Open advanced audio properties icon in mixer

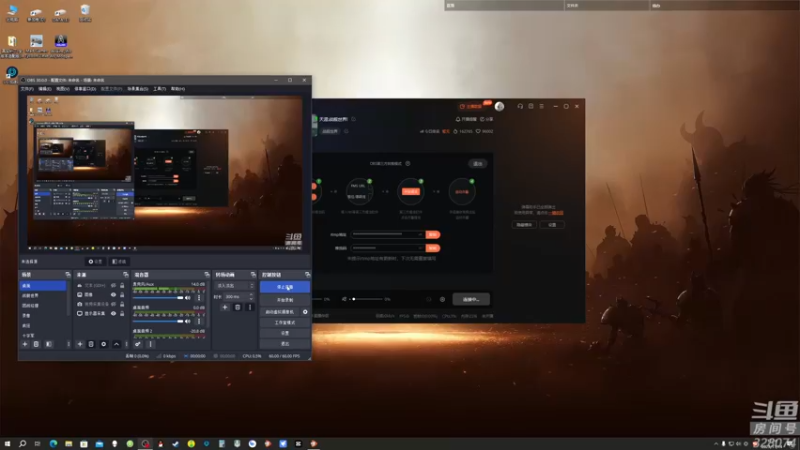tap(138, 344)
